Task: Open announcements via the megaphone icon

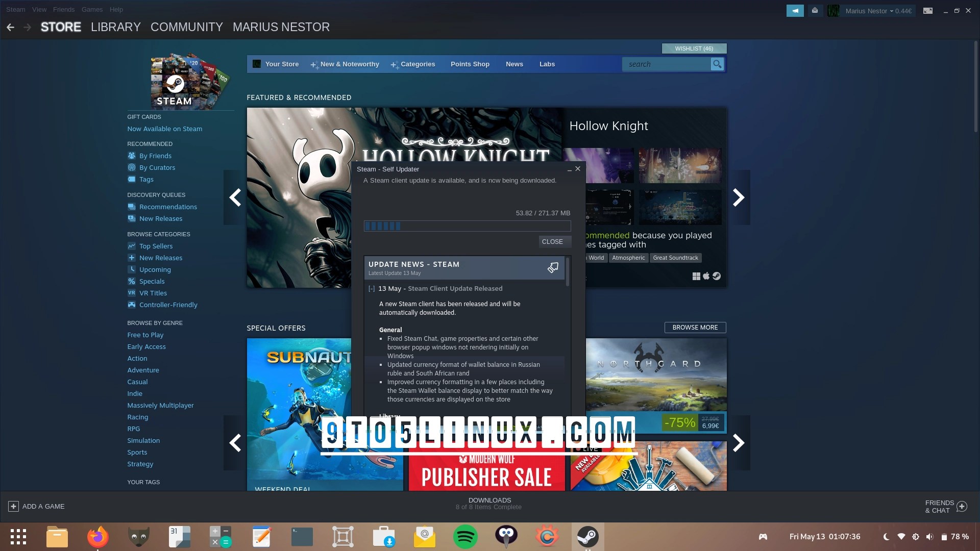Action: 795,10
